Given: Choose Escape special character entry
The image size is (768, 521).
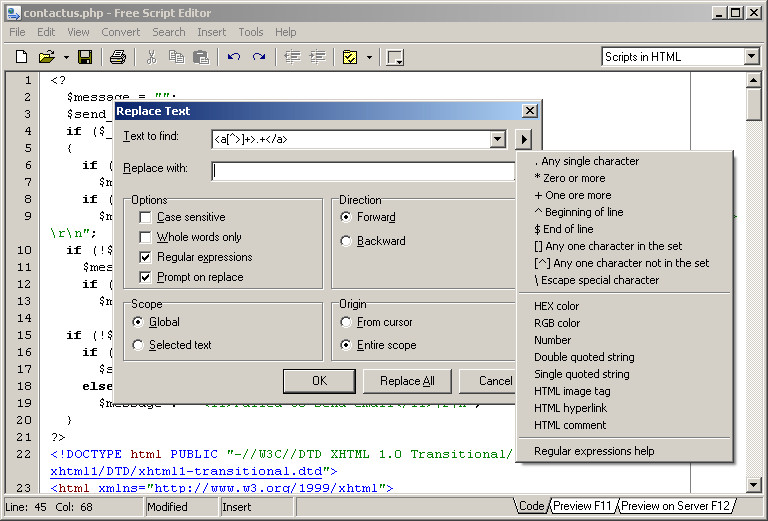Looking at the screenshot, I should point(625,280).
